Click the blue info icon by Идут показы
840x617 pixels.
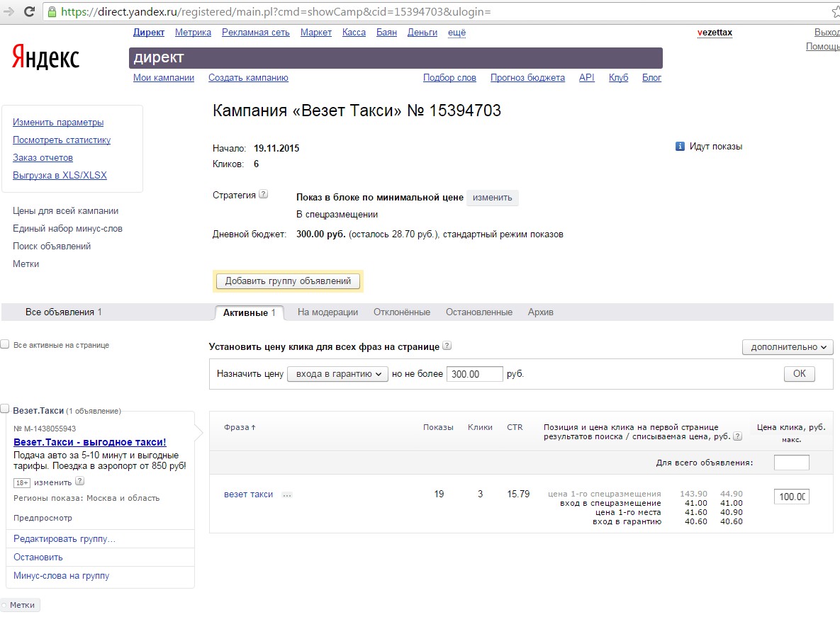click(680, 146)
